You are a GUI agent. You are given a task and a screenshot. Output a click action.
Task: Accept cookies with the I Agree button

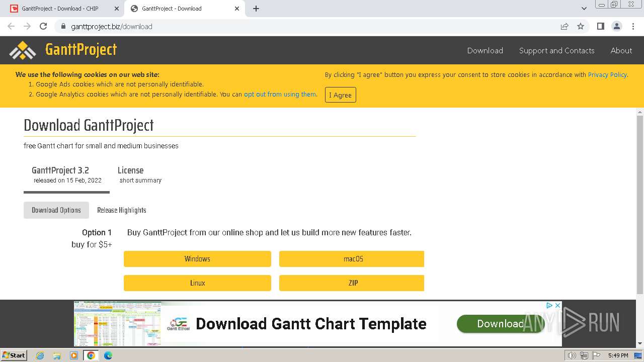click(x=341, y=95)
